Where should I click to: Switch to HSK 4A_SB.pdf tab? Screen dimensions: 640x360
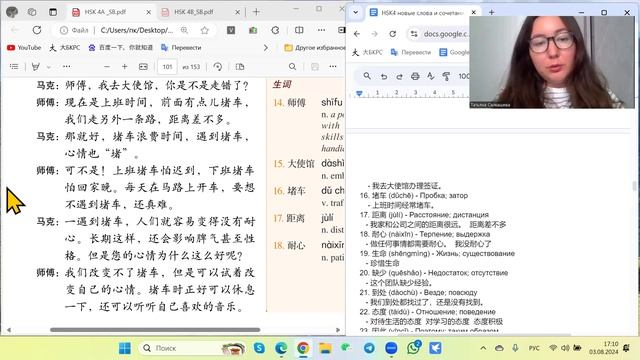[x=111, y=12]
